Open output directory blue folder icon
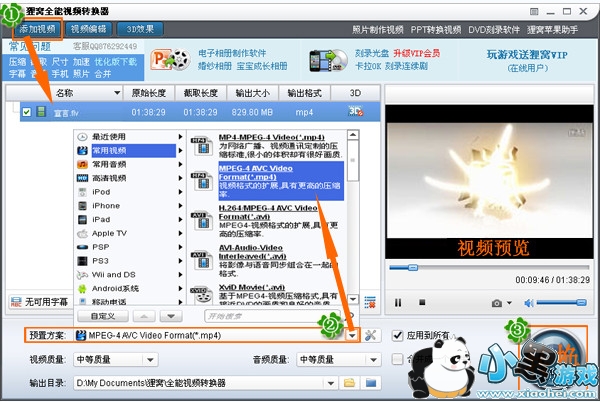 371,382
